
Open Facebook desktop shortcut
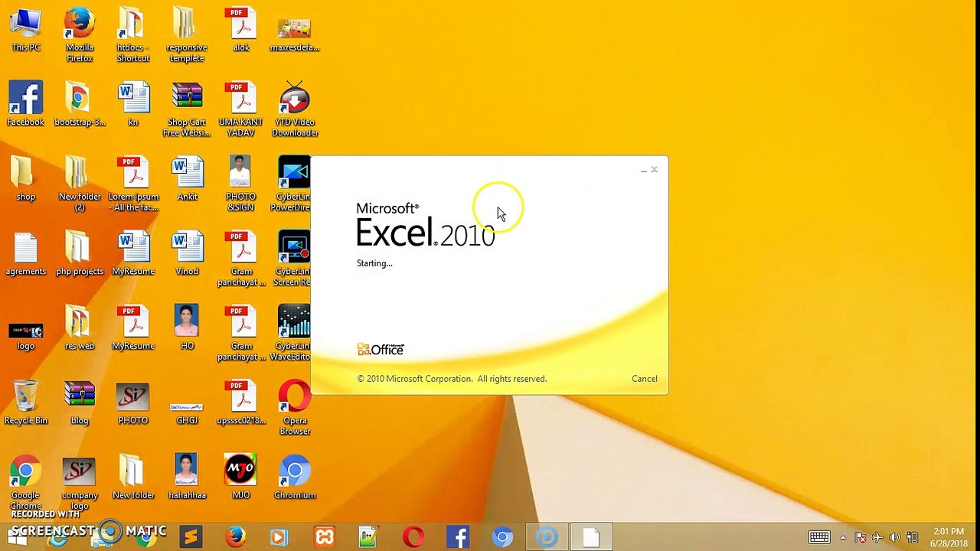pyautogui.click(x=25, y=105)
